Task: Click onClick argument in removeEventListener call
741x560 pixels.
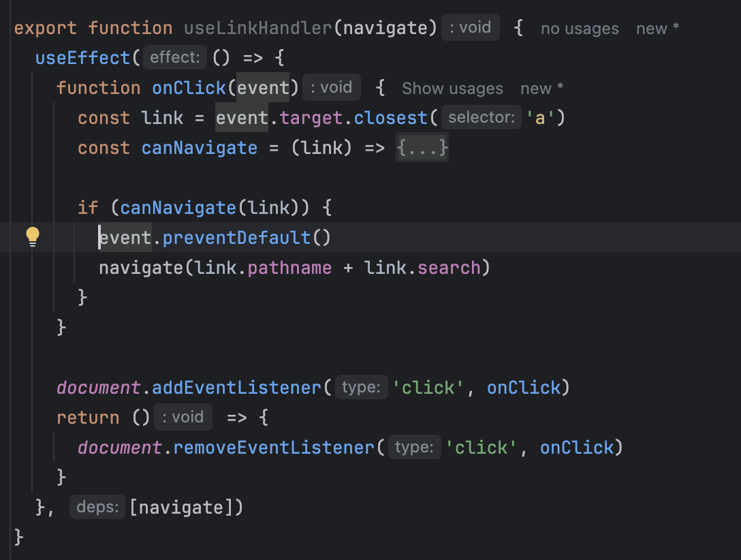Action: point(577,448)
